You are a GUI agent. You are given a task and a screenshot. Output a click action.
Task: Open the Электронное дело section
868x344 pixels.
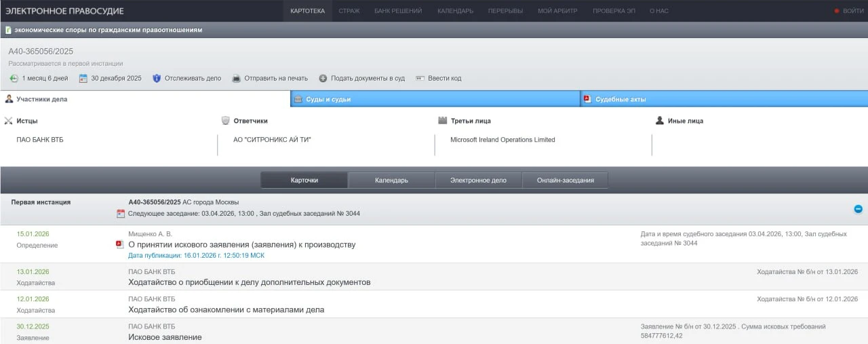(x=479, y=180)
